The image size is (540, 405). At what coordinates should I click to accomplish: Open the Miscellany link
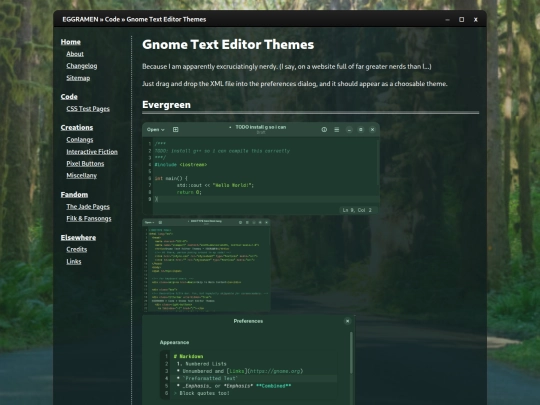(82, 176)
